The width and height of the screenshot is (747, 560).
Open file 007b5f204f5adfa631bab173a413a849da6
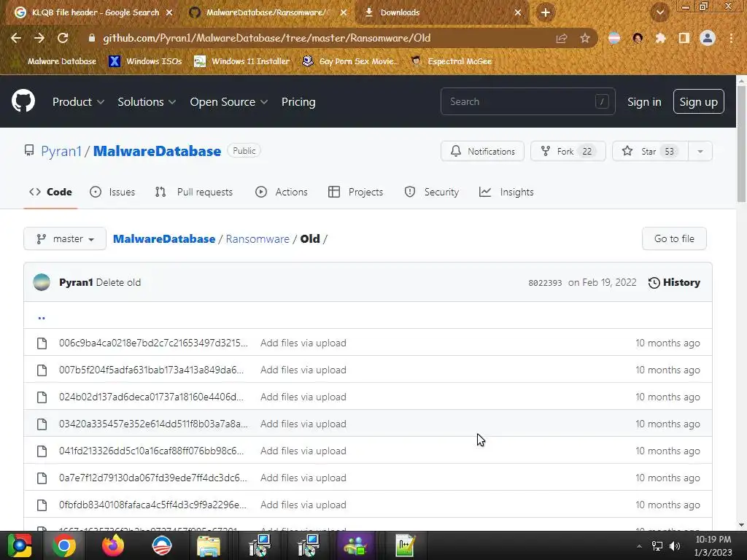click(152, 370)
